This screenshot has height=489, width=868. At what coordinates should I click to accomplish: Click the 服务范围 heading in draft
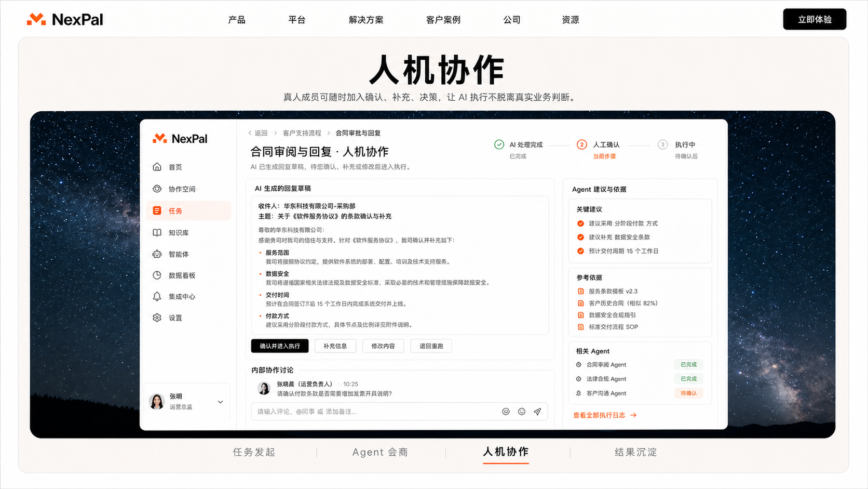(277, 253)
